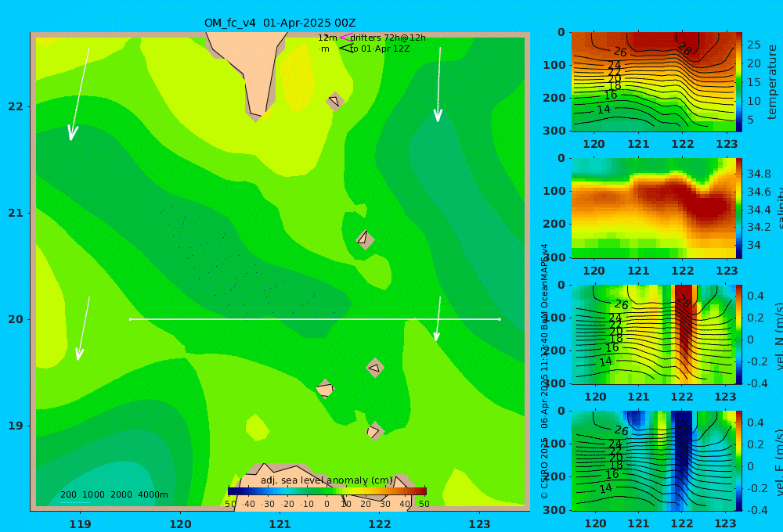Viewport: 783px width, 532px height.
Task: Click the vel. E colorbar
Action: point(739,461)
